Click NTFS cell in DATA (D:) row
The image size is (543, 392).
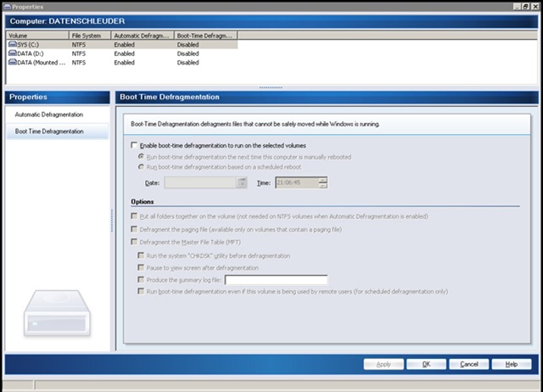79,53
